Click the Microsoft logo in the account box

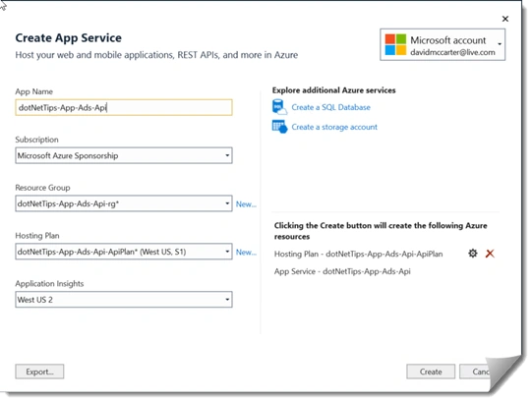(x=395, y=44)
